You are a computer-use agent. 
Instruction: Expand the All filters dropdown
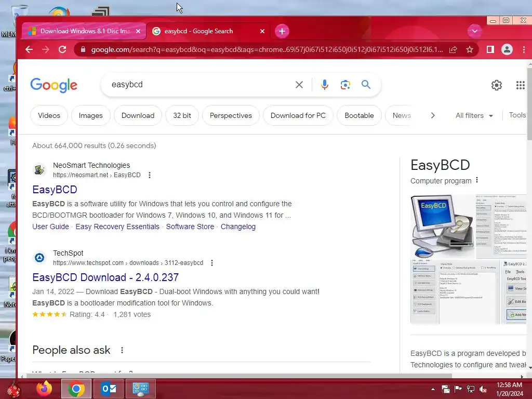pos(474,116)
